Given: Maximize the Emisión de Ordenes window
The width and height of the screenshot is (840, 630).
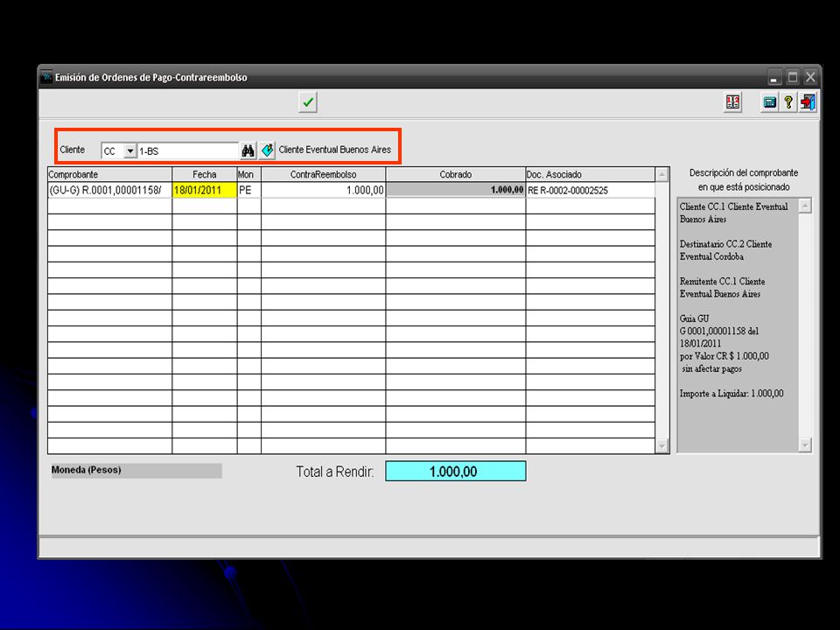Looking at the screenshot, I should click(793, 78).
